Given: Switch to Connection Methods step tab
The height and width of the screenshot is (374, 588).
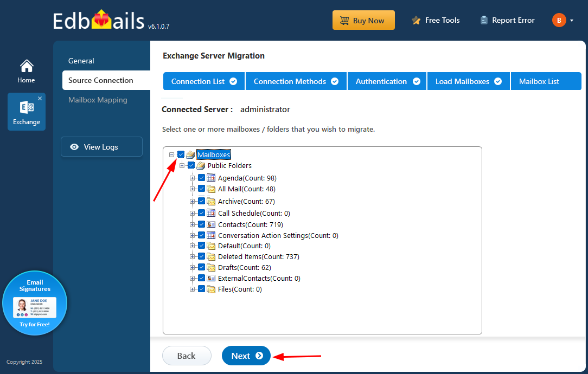Looking at the screenshot, I should 296,81.
